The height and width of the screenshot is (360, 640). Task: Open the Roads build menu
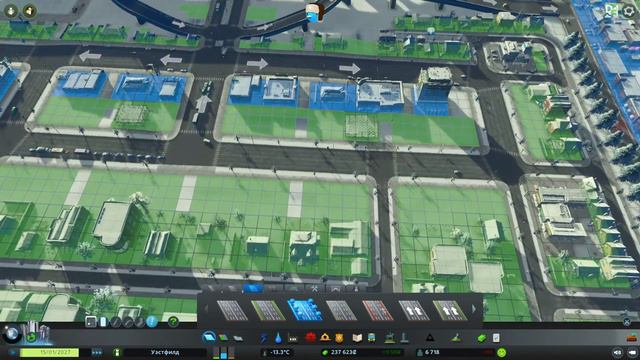[x=209, y=338]
